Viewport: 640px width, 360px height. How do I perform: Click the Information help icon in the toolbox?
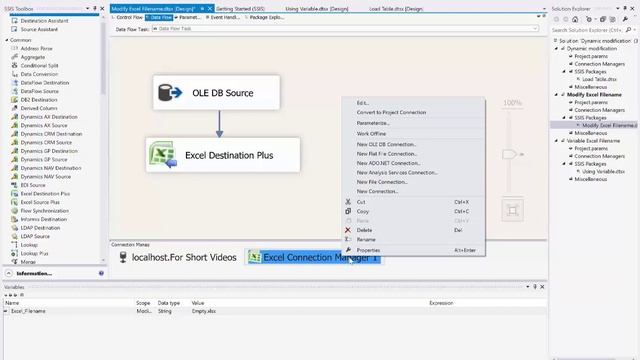pyautogui.click(x=101, y=273)
